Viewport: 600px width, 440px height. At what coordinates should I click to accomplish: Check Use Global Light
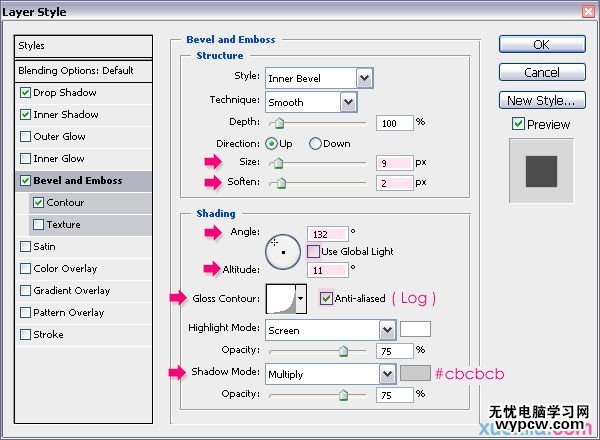(x=313, y=251)
